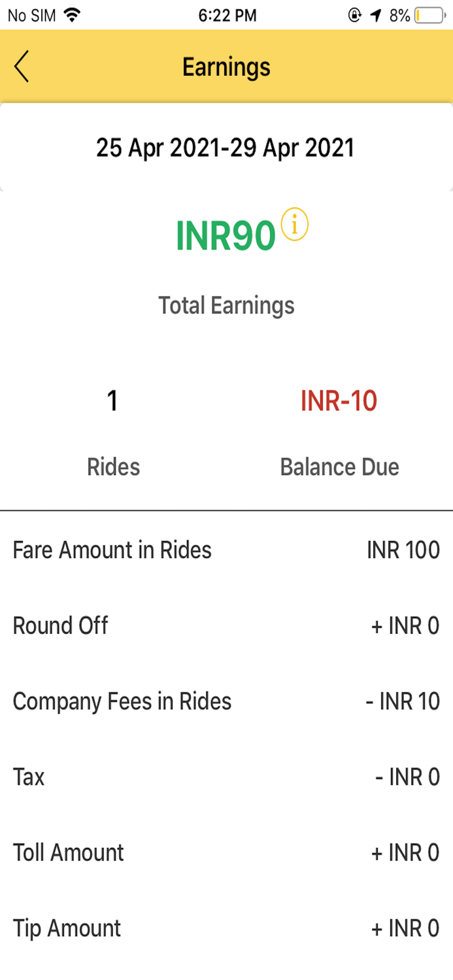
Task: Select the Round Off line item
Action: point(226,625)
